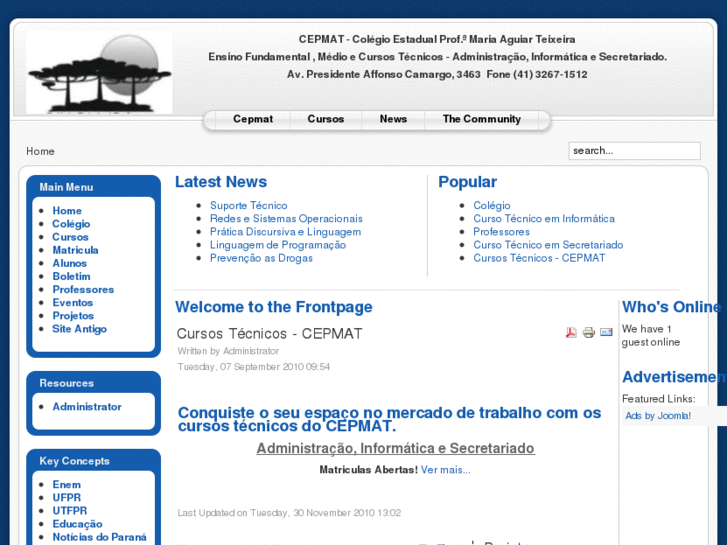
Task: Open the Educação link in Key Concepts
Action: [x=77, y=524]
